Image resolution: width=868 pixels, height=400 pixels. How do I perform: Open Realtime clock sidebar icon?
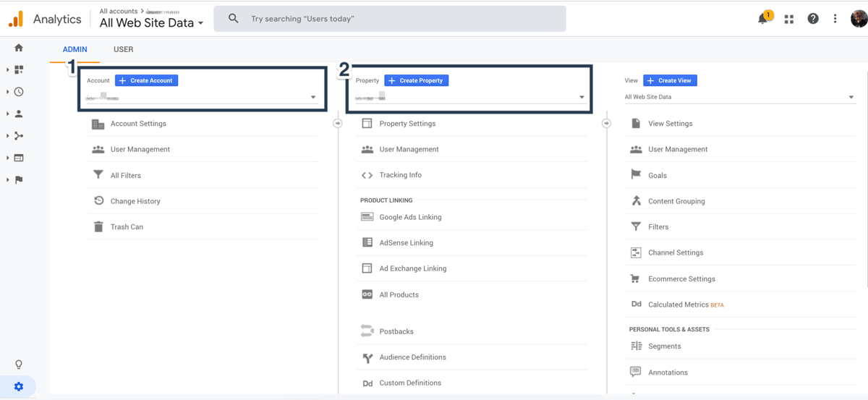[19, 92]
